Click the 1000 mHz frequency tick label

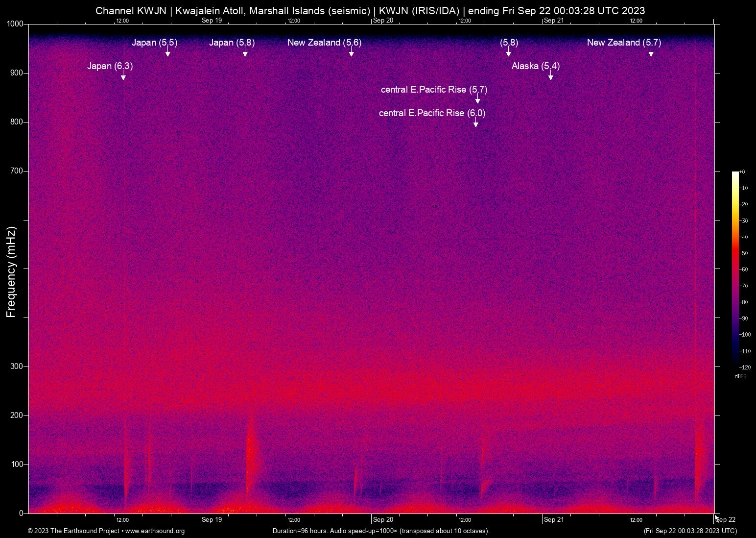(16, 24)
